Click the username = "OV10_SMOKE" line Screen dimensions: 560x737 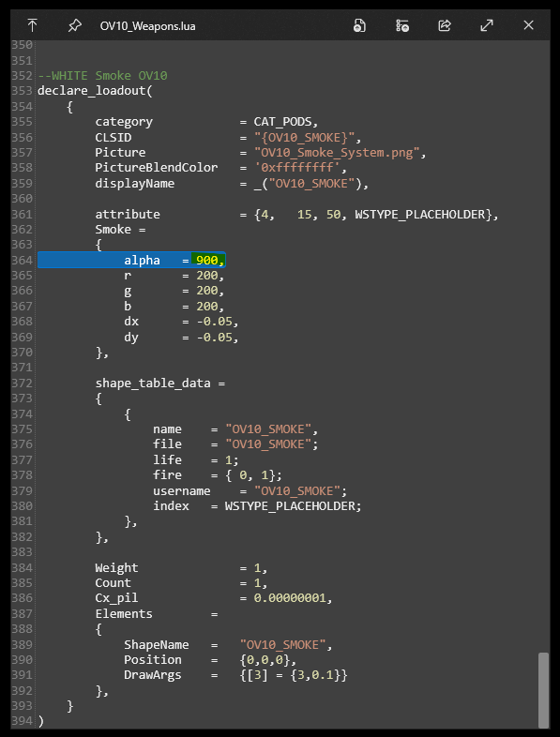(x=250, y=491)
